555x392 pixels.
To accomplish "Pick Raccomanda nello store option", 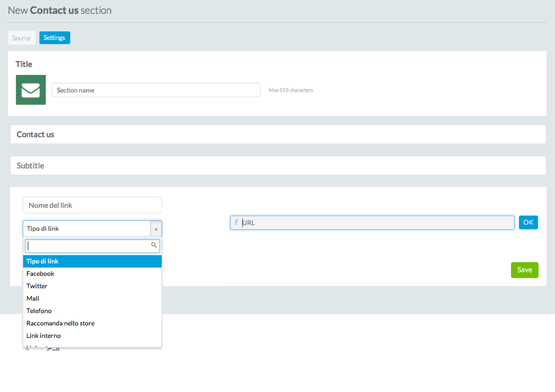I will tap(60, 323).
